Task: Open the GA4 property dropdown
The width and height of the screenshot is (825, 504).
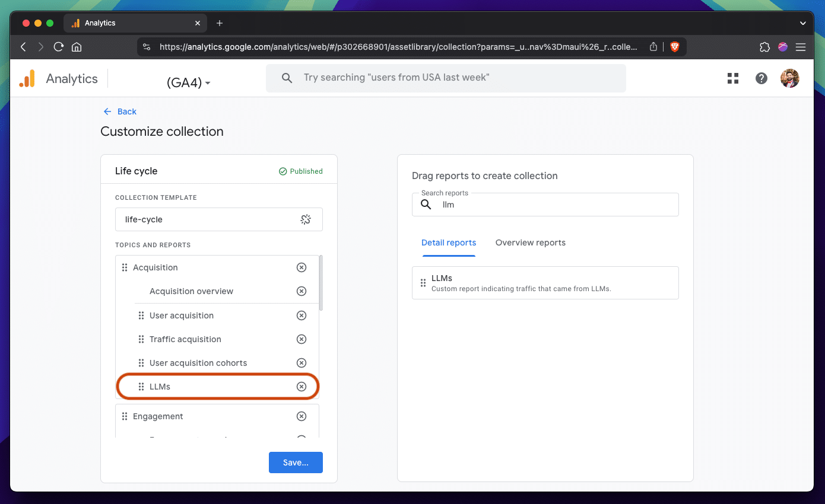Action: tap(189, 83)
